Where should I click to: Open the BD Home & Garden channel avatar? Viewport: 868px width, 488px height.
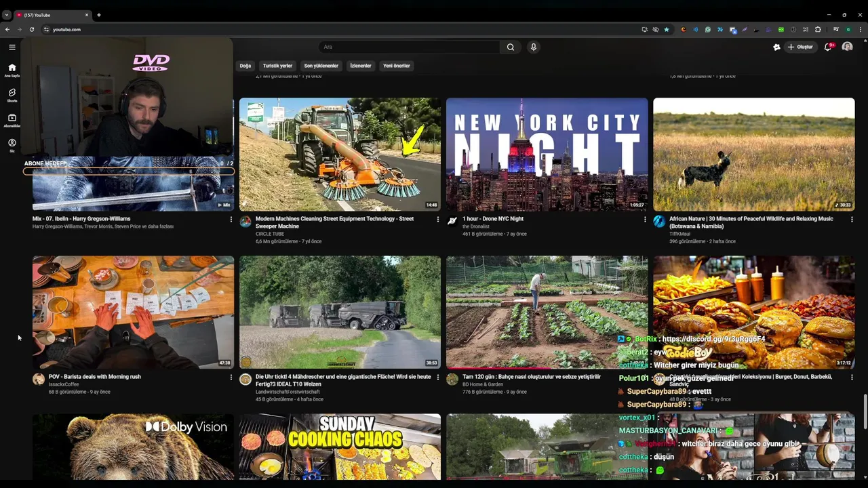tap(452, 380)
